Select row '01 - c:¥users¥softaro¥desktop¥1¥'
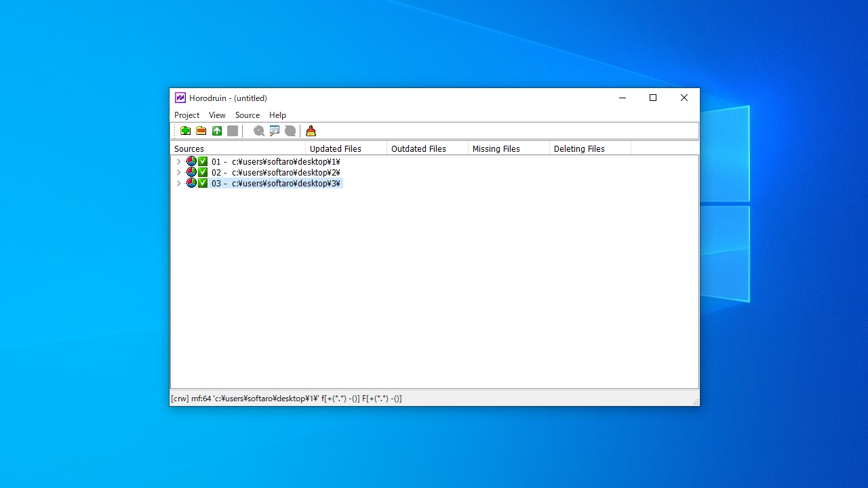 (x=275, y=161)
